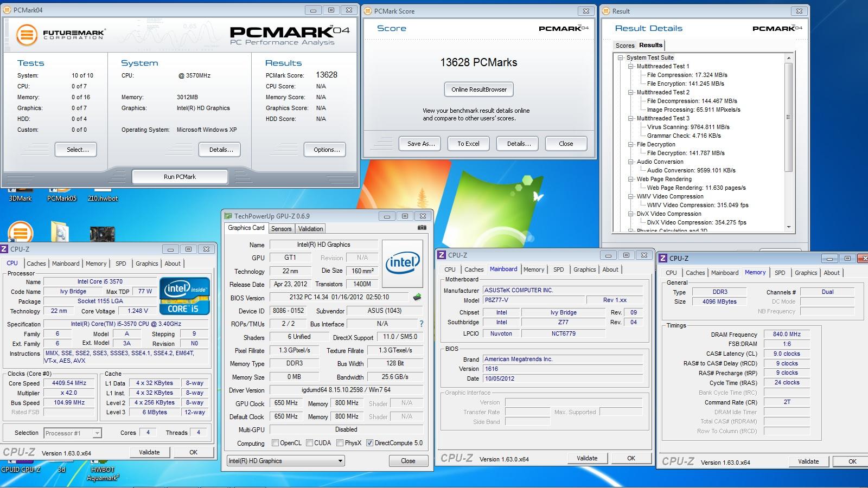Switch to the Scores tab in Result Details
Screen dimensions: 868x488
tap(624, 46)
